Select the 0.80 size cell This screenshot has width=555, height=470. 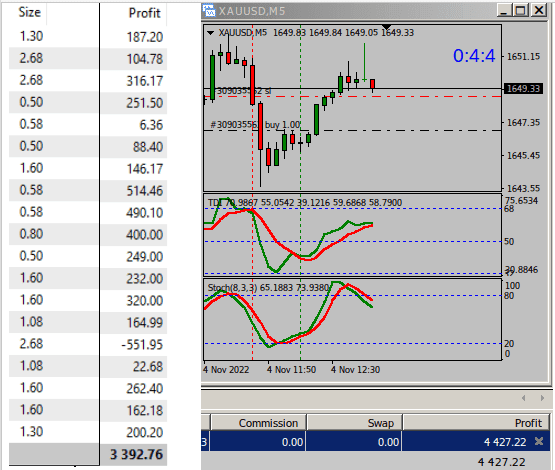pos(31,234)
